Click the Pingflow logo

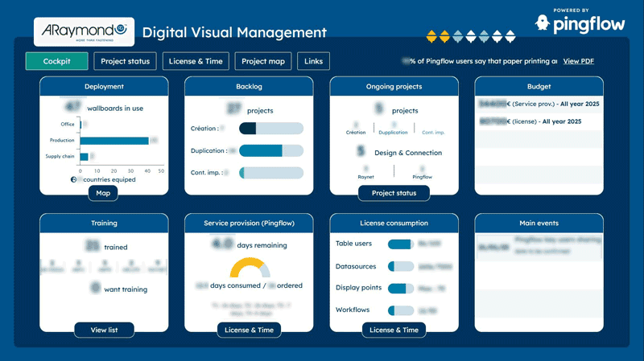coord(580,24)
